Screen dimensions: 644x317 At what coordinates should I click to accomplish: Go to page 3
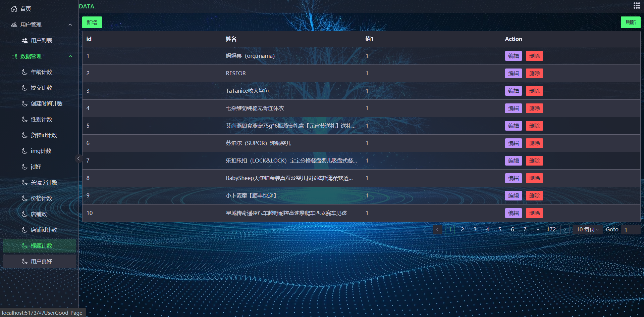coord(475,229)
